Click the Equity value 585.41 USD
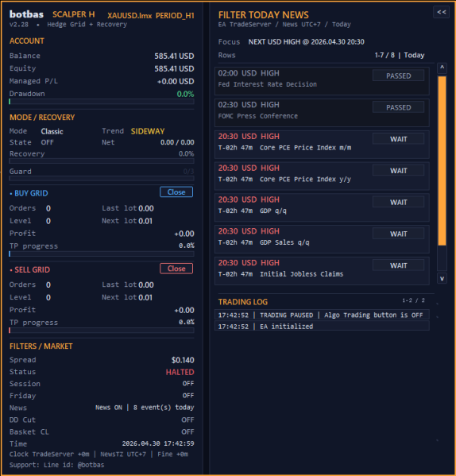The image size is (456, 476). (174, 68)
